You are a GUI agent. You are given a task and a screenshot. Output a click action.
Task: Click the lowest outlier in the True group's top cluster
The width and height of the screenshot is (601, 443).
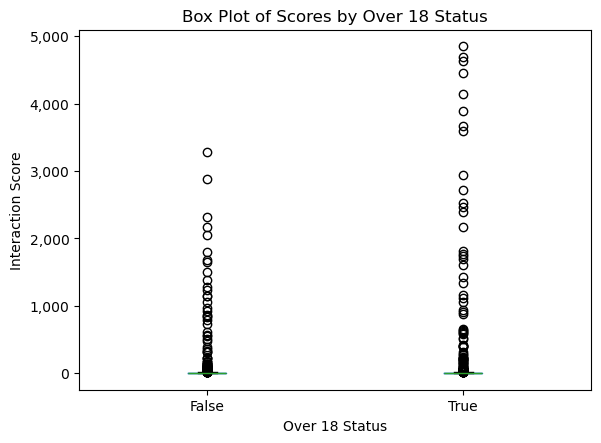[x=463, y=73]
